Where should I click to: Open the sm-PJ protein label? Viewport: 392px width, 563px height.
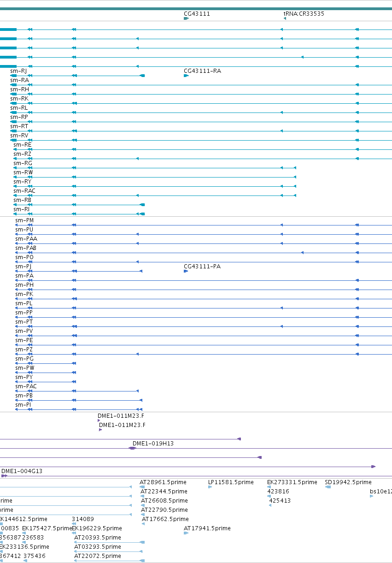tap(23, 267)
